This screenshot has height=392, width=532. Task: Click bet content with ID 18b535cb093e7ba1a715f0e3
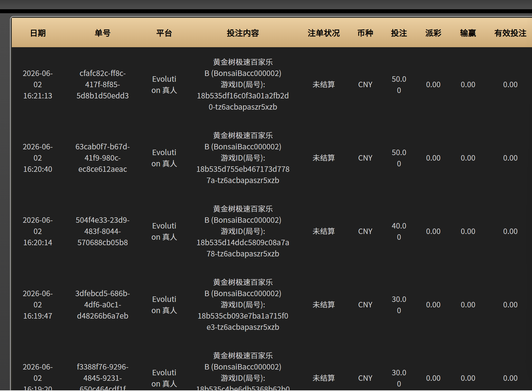(x=243, y=305)
